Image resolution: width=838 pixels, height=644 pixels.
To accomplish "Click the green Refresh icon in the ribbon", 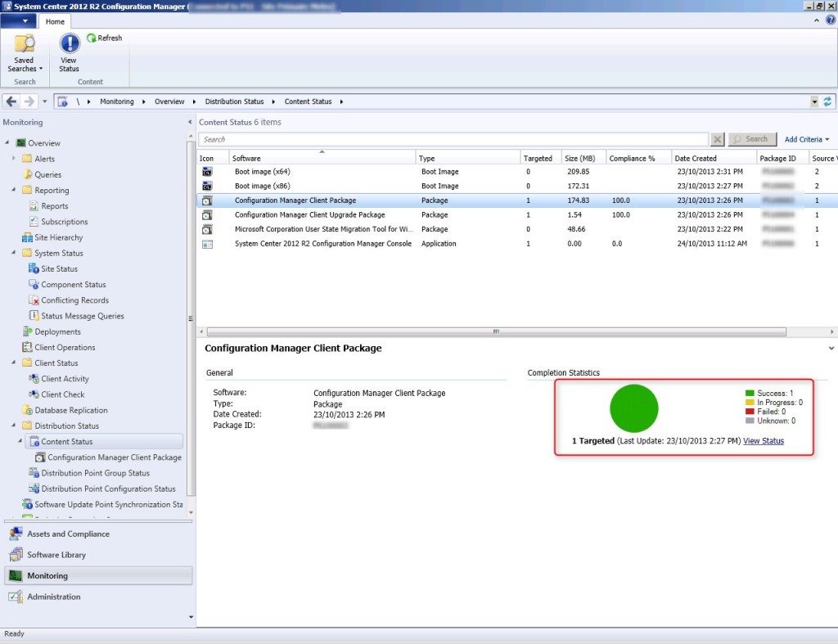I will point(92,37).
